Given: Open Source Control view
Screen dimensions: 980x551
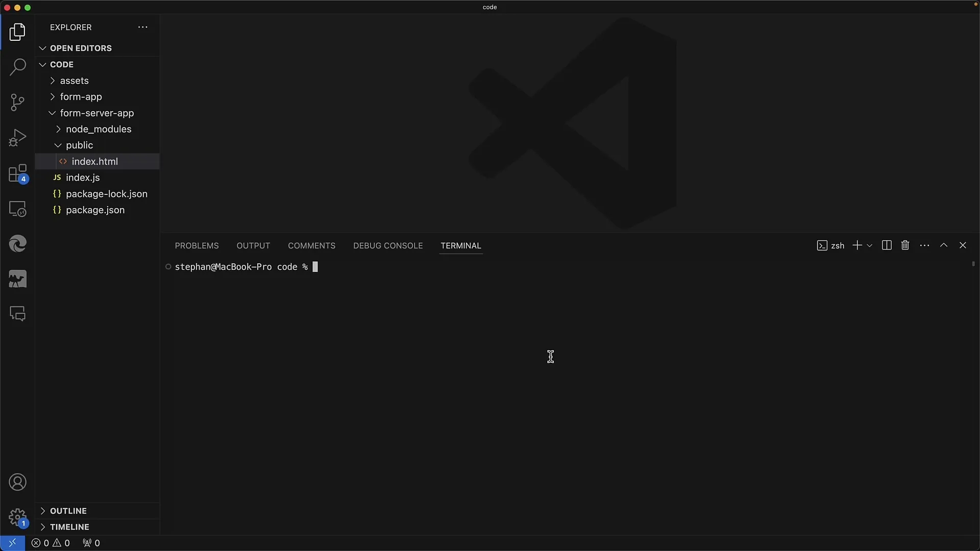Looking at the screenshot, I should pos(17,102).
